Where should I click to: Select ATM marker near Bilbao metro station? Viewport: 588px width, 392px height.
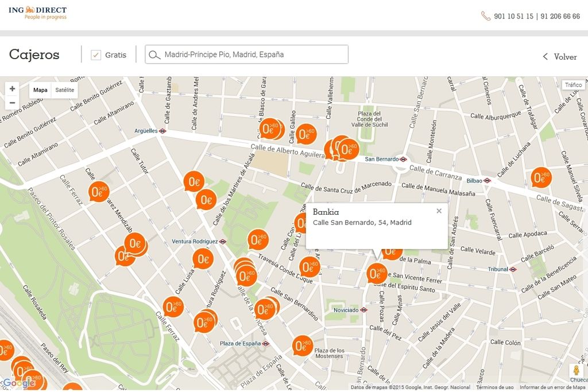(x=540, y=177)
